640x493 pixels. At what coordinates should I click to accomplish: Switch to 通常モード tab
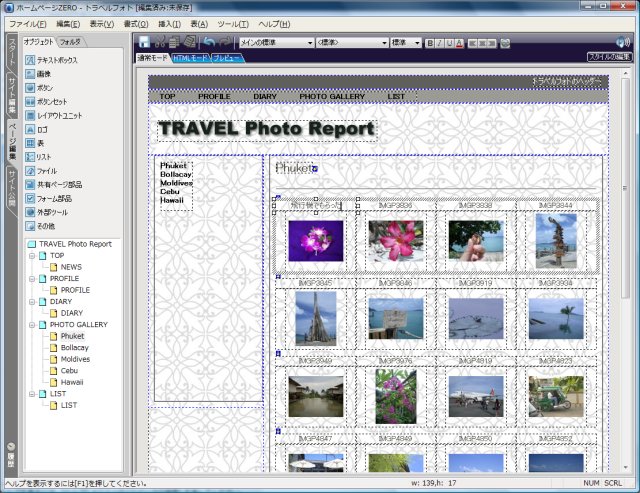[x=153, y=58]
